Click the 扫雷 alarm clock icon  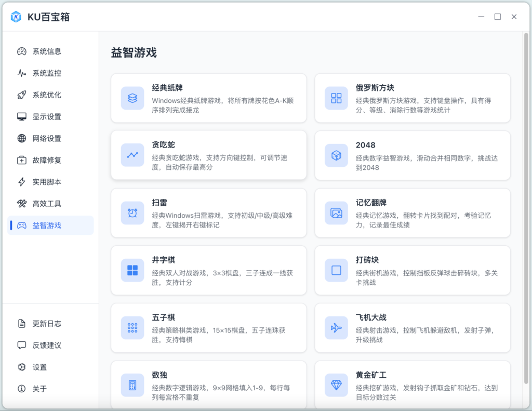tap(132, 213)
